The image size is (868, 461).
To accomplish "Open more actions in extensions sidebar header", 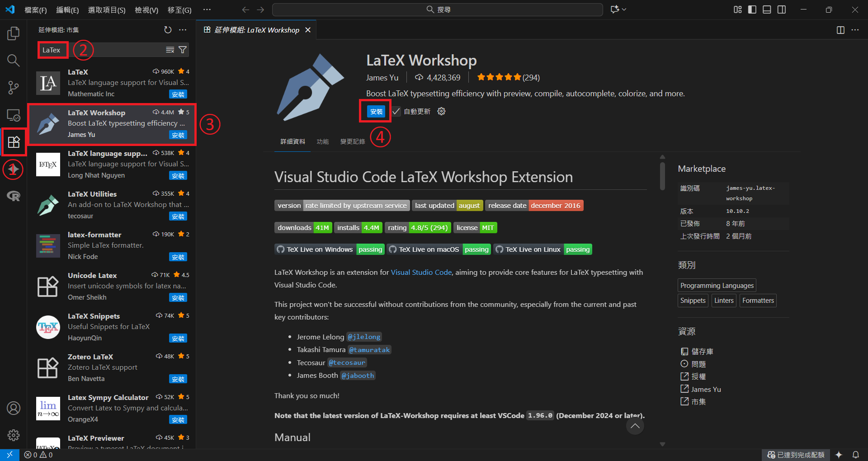I will 183,30.
